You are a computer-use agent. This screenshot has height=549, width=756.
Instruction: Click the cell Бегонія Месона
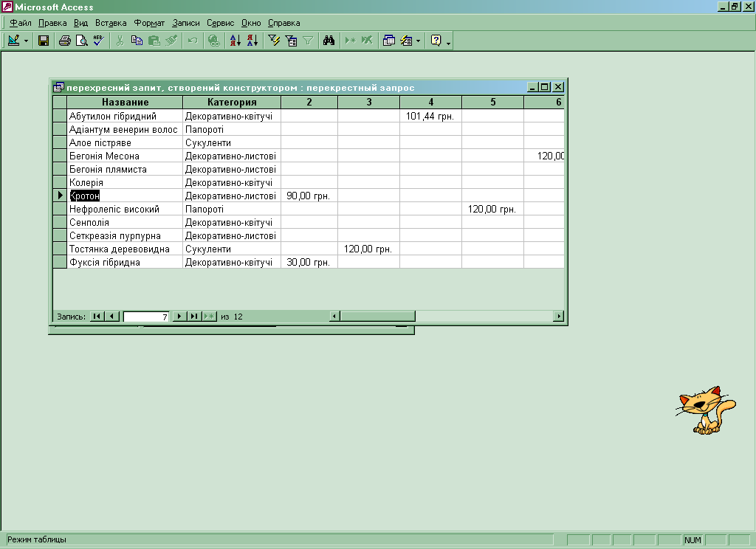[125, 156]
